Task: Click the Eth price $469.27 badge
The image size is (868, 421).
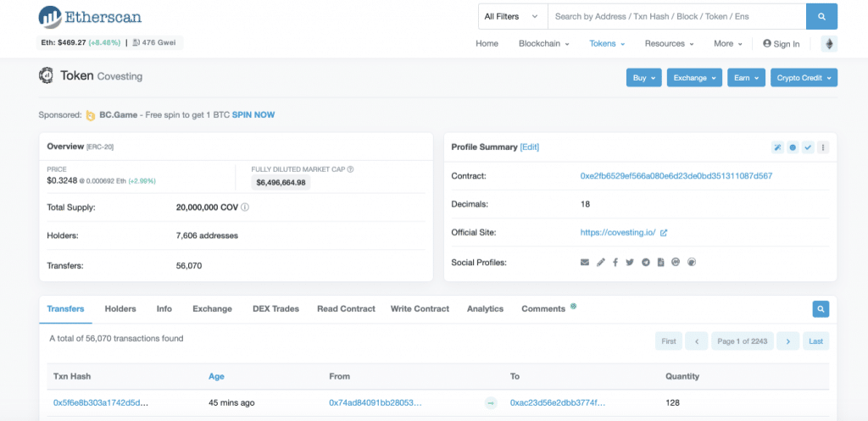Action: (x=81, y=42)
